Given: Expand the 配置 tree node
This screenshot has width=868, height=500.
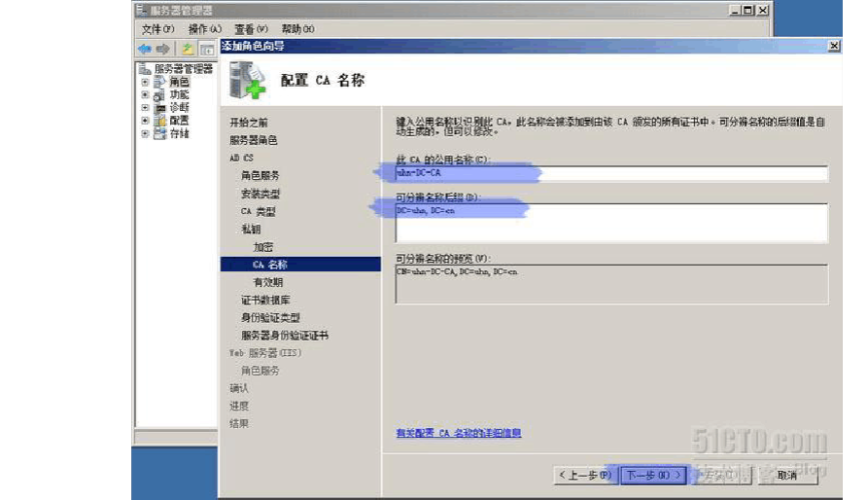Looking at the screenshot, I should [145, 121].
